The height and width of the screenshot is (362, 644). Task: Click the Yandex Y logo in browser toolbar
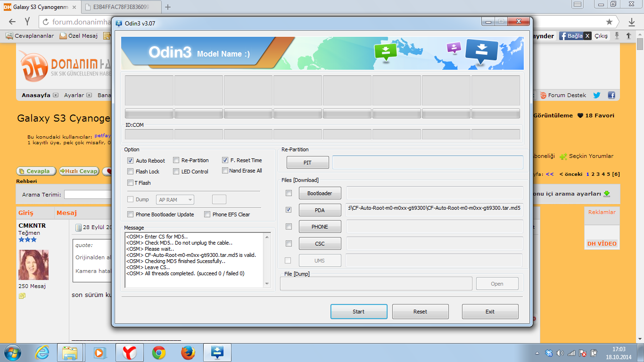(28, 22)
